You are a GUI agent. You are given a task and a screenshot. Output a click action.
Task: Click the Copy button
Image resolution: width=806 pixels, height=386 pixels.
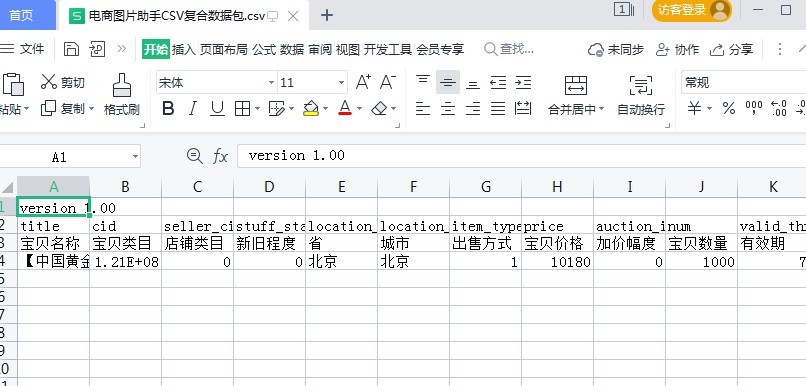(63, 109)
